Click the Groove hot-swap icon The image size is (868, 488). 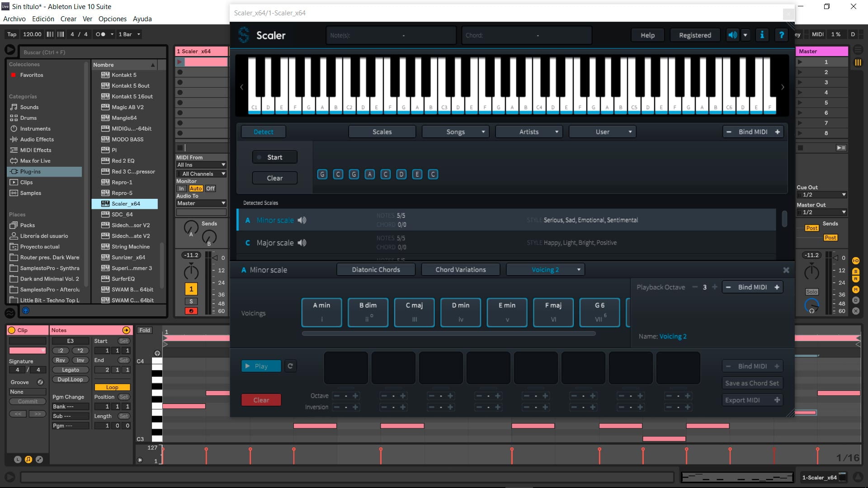(x=40, y=382)
